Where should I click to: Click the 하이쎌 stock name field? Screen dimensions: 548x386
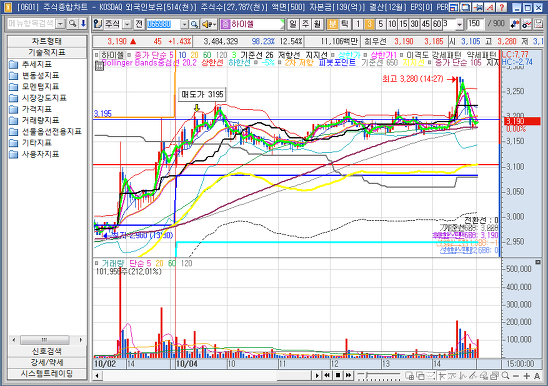(x=253, y=24)
